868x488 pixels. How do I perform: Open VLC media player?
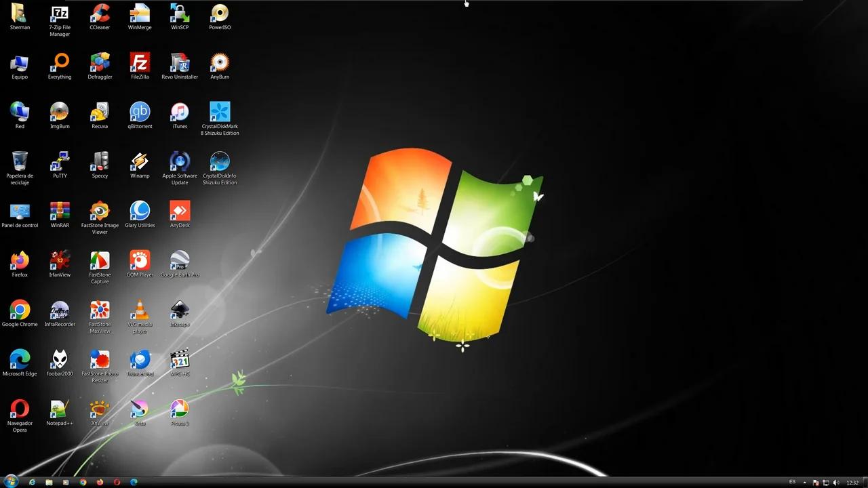point(140,312)
